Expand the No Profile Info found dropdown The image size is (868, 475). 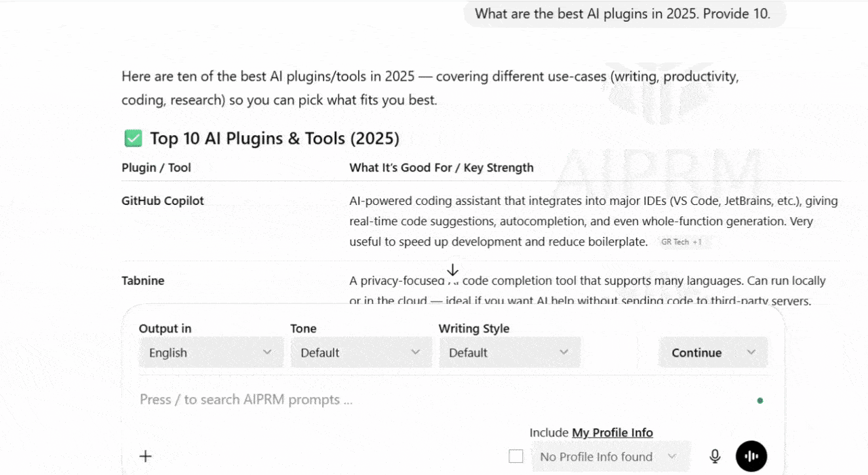[x=608, y=457]
